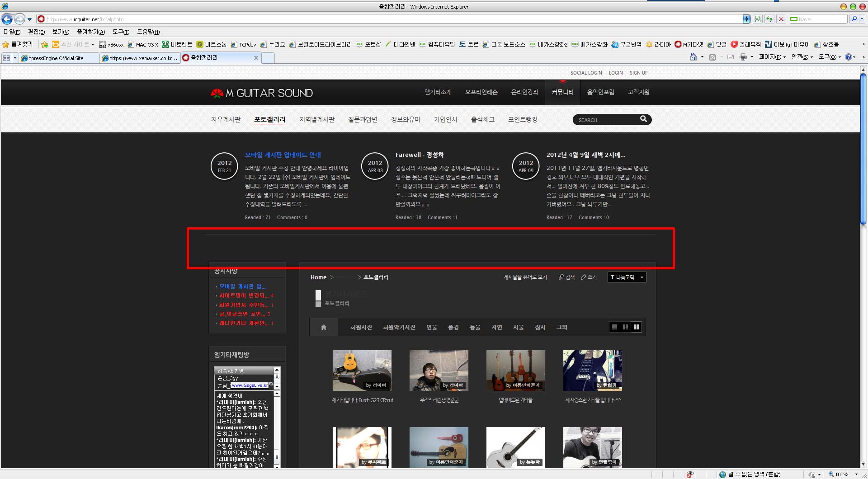This screenshot has height=479, width=868.
Task: Click the printer icon in command bar
Action: click(x=743, y=57)
